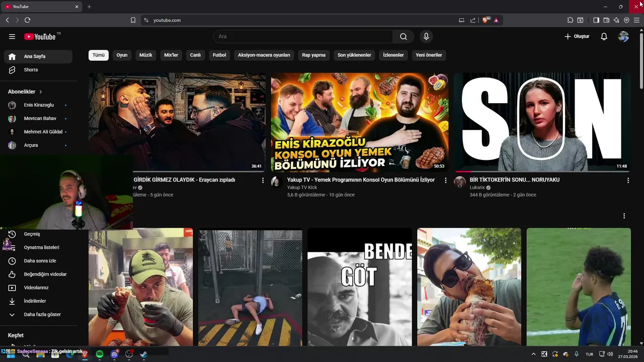Click the Ara search input field
The height and width of the screenshot is (362, 644).
pos(303,37)
